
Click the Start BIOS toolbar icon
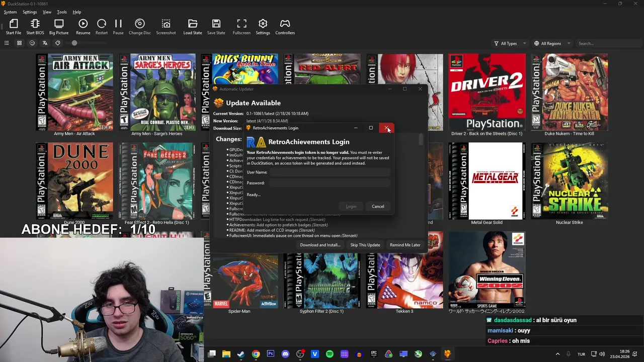coord(35,27)
